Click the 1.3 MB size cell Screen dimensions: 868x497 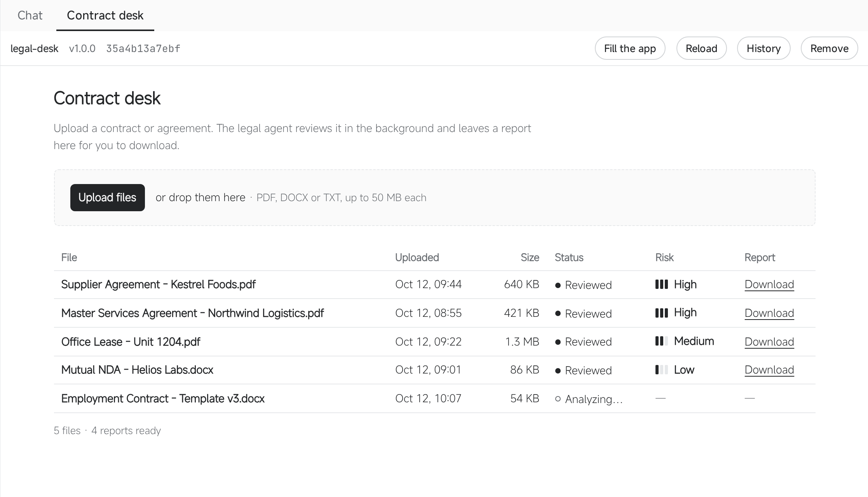pos(522,342)
